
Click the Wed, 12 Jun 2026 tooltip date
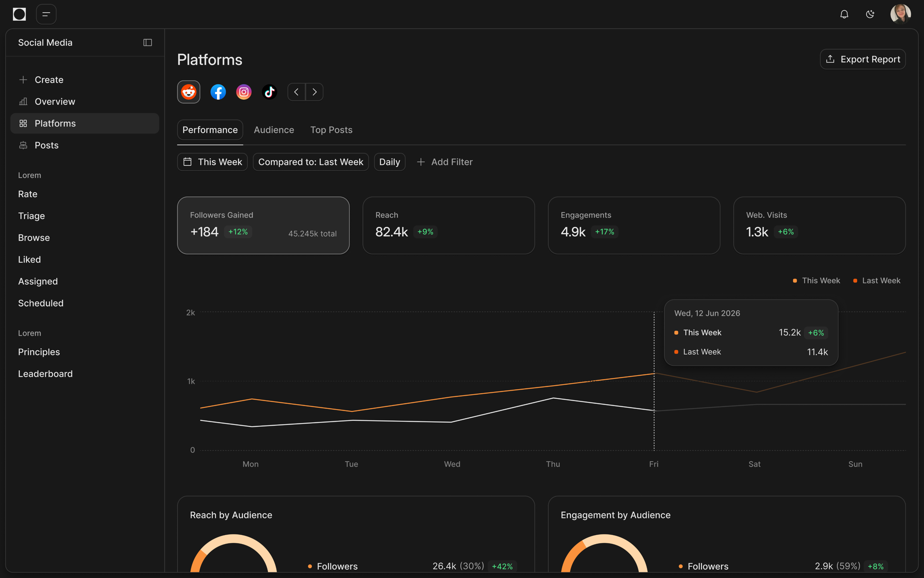pos(707,313)
